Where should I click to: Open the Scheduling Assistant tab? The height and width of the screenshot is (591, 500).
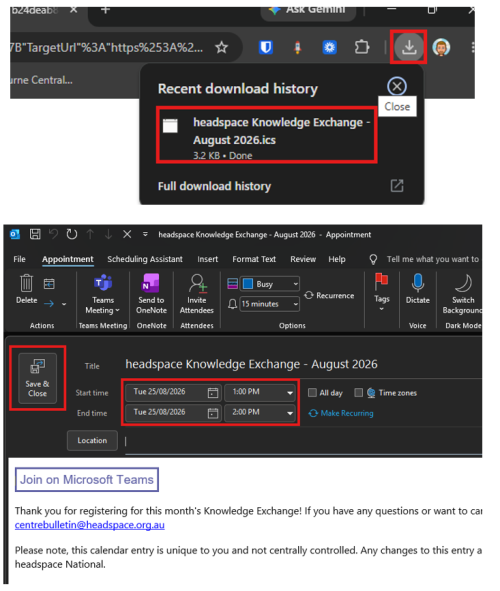145,259
